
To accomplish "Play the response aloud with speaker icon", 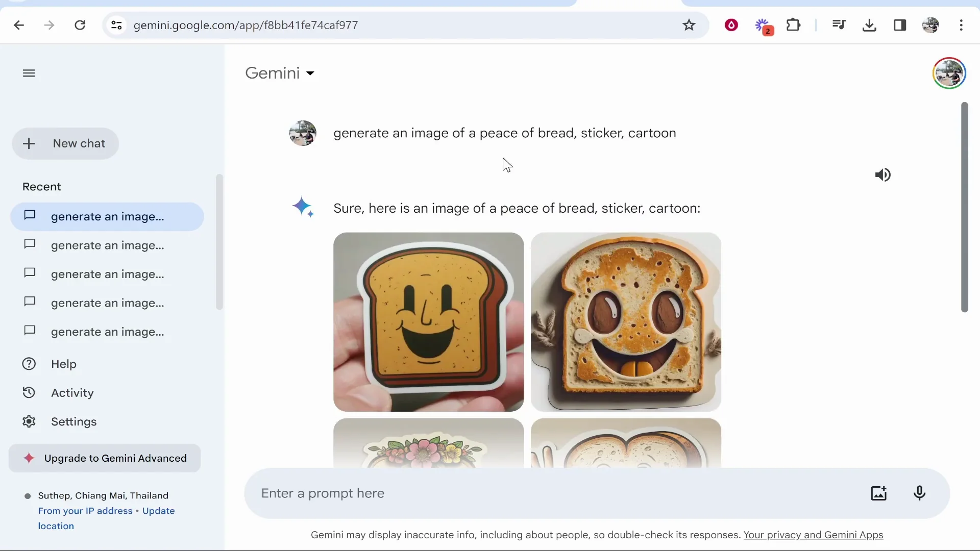I will pos(883,175).
